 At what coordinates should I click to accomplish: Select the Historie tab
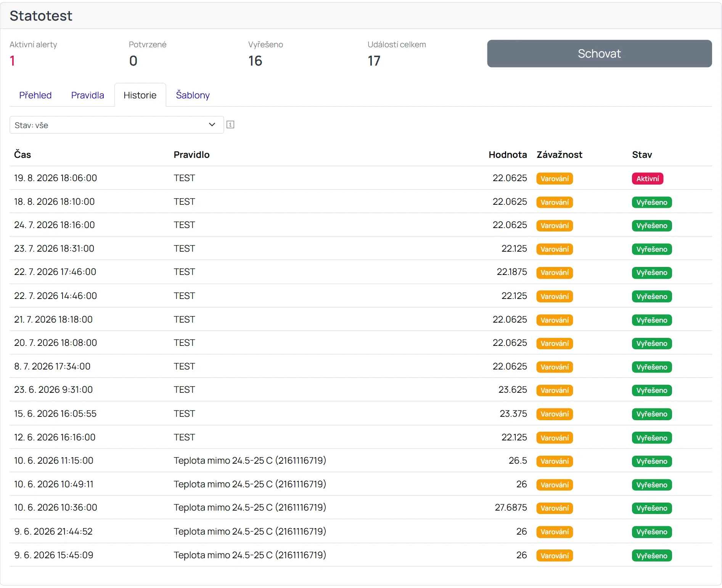(x=140, y=95)
